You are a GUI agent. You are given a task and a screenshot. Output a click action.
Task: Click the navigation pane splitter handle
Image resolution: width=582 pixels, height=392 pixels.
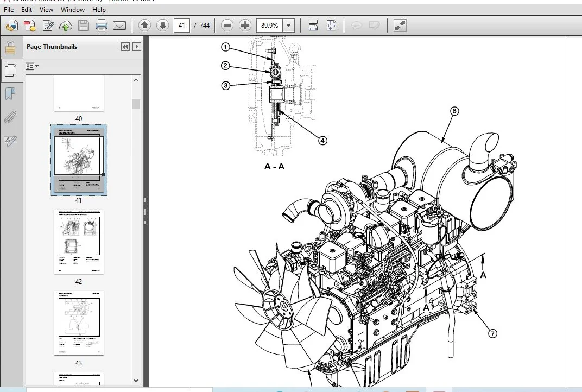[145, 211]
